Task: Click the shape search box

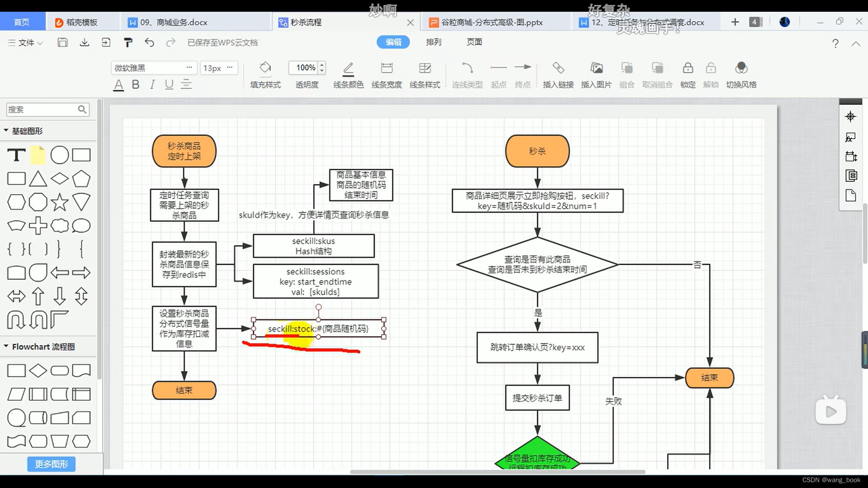Action: pyautogui.click(x=47, y=109)
